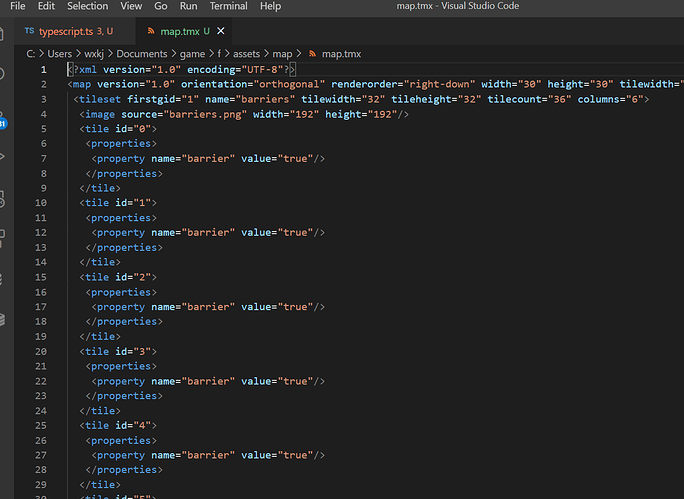Viewport: 684px width, 499px height.
Task: Click the property barrier tag on line 7
Action: (x=208, y=159)
